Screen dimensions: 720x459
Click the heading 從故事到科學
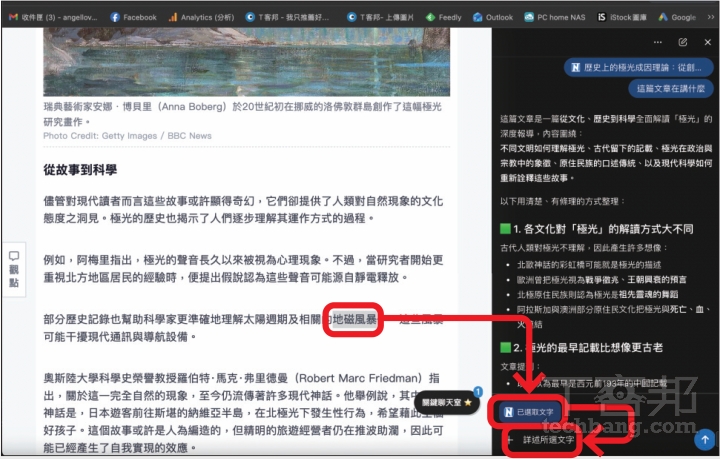pyautogui.click(x=80, y=170)
